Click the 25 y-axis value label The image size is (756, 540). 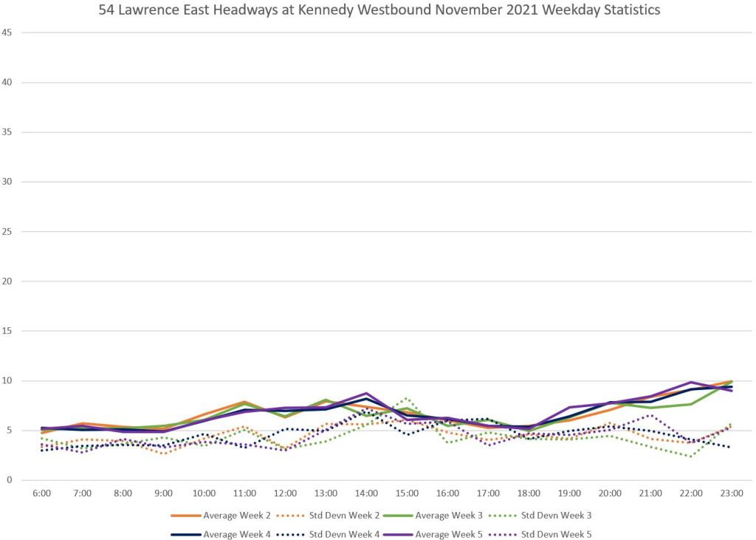(x=7, y=232)
